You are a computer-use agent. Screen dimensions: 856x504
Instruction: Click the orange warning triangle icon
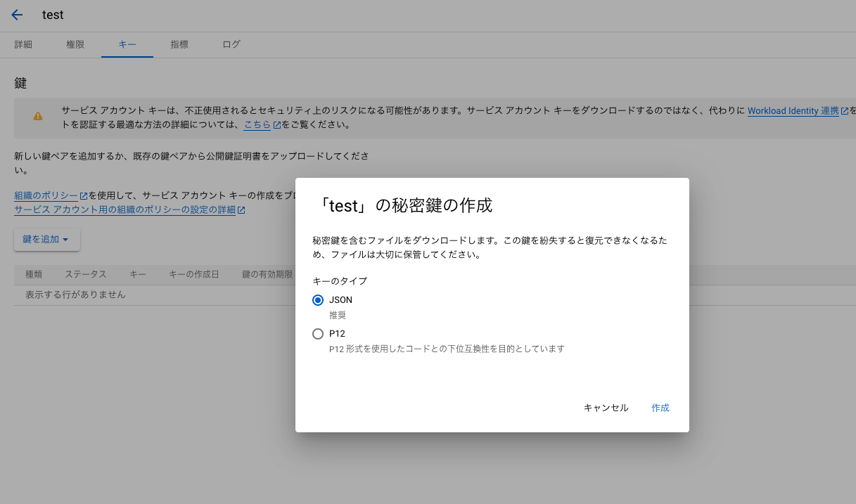[x=38, y=116]
